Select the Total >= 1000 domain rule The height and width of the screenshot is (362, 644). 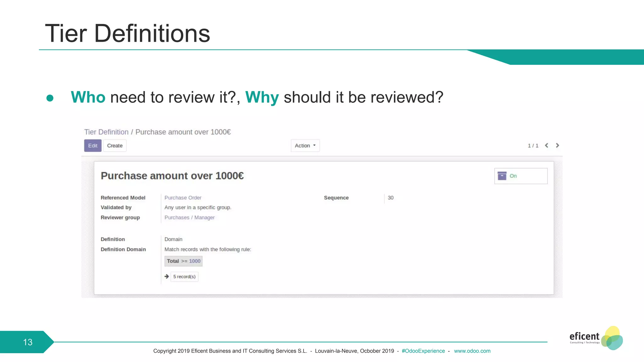pos(184,261)
